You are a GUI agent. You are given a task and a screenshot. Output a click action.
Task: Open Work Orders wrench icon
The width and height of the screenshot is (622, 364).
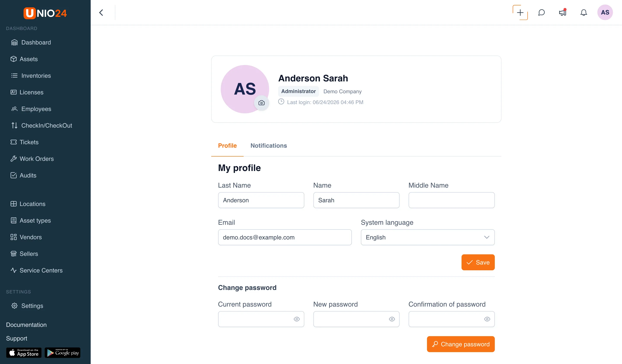click(14, 159)
